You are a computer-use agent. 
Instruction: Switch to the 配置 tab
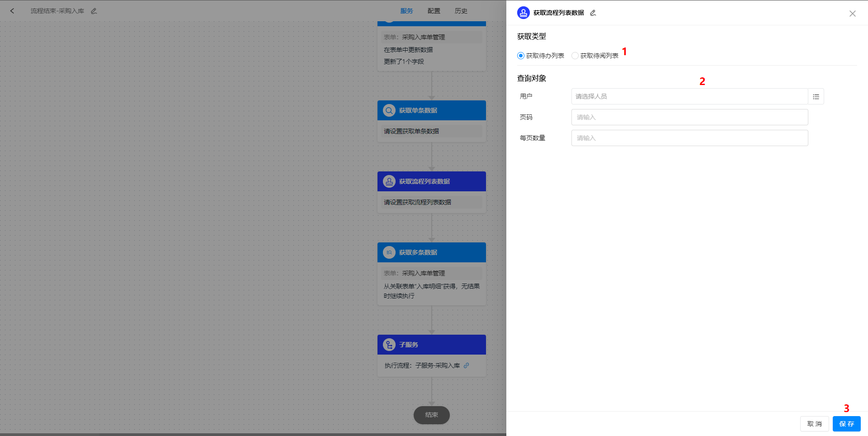[434, 11]
